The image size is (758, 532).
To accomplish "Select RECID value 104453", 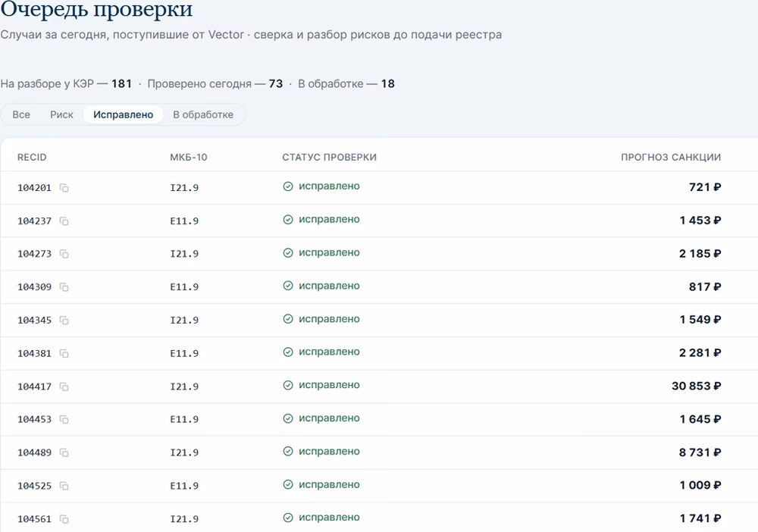I will point(34,419).
